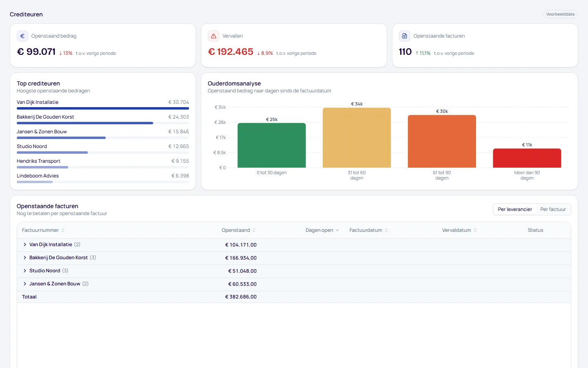The height and width of the screenshot is (368, 588).
Task: Click the € 192.465 overdue amount
Action: (231, 52)
